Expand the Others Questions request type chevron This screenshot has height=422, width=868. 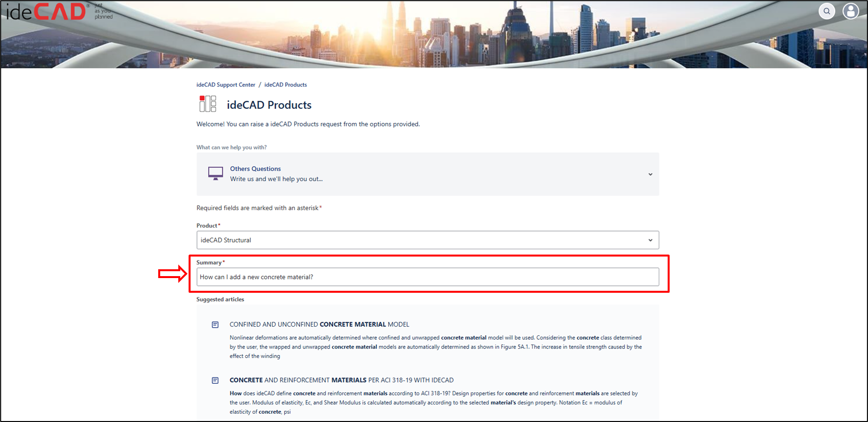[x=651, y=174]
